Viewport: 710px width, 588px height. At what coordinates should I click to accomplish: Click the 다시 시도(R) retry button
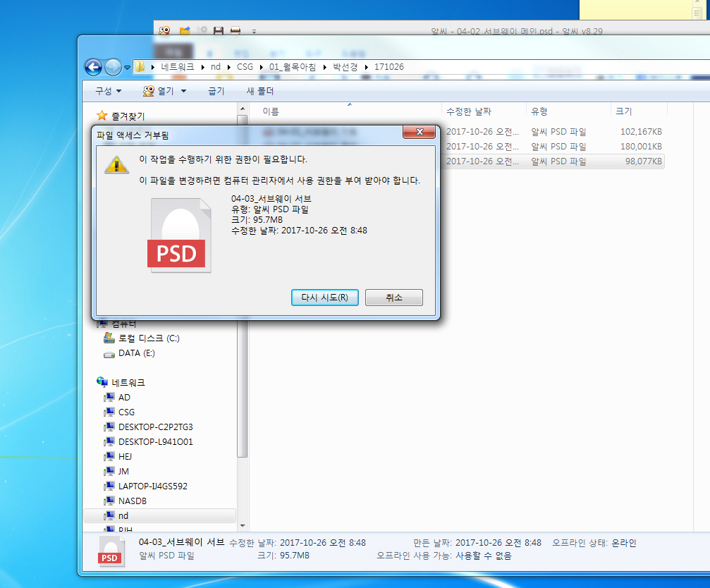324,298
